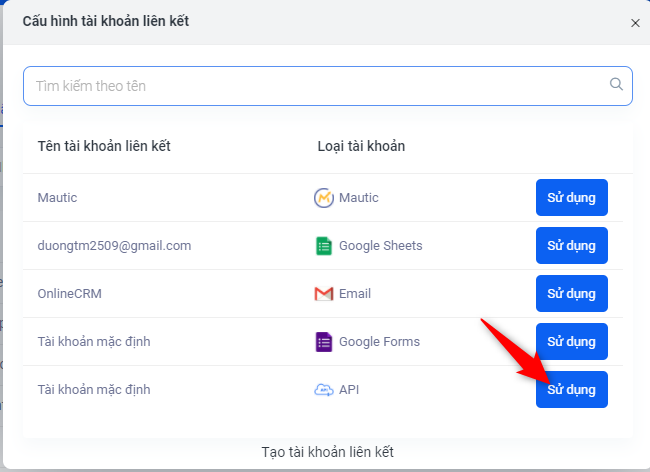650x472 pixels.
Task: Click the Mautic logo icon
Action: click(324, 198)
